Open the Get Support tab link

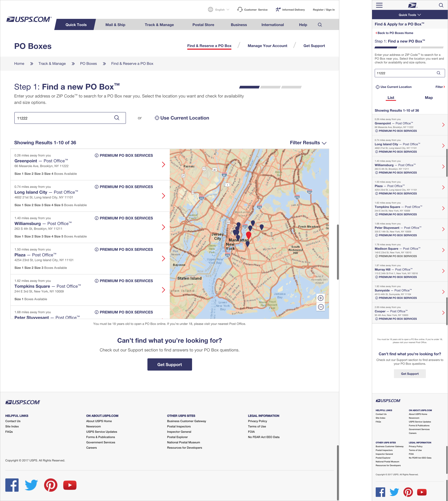(314, 46)
